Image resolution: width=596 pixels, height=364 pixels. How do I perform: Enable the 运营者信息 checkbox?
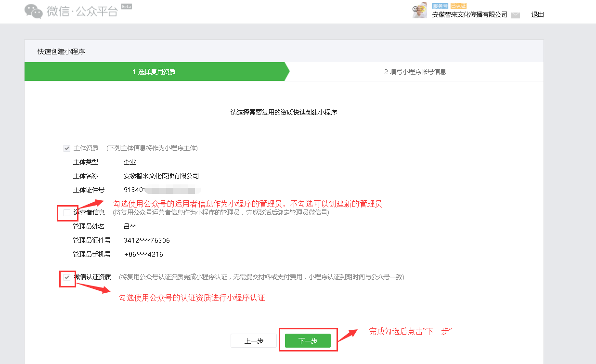tap(67, 212)
